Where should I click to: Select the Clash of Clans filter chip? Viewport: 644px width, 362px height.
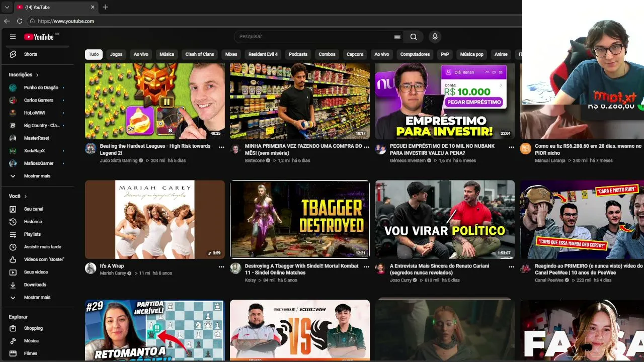coord(200,54)
